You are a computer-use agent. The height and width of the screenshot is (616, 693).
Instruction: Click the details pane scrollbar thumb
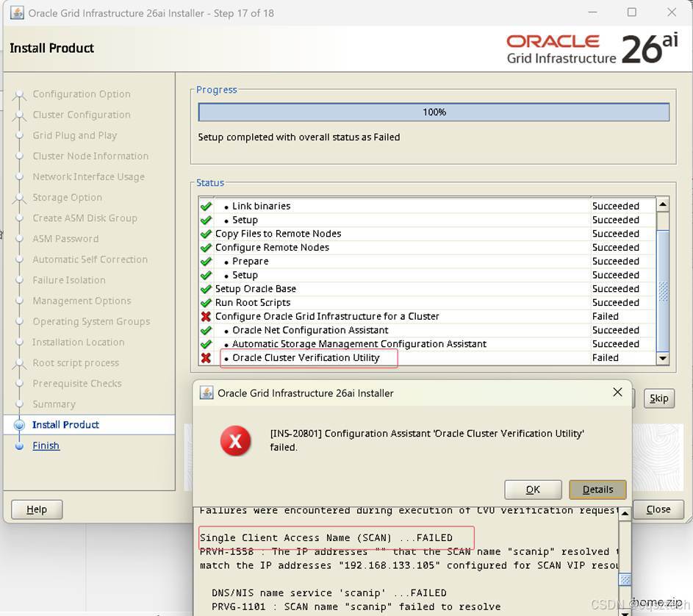point(625,579)
